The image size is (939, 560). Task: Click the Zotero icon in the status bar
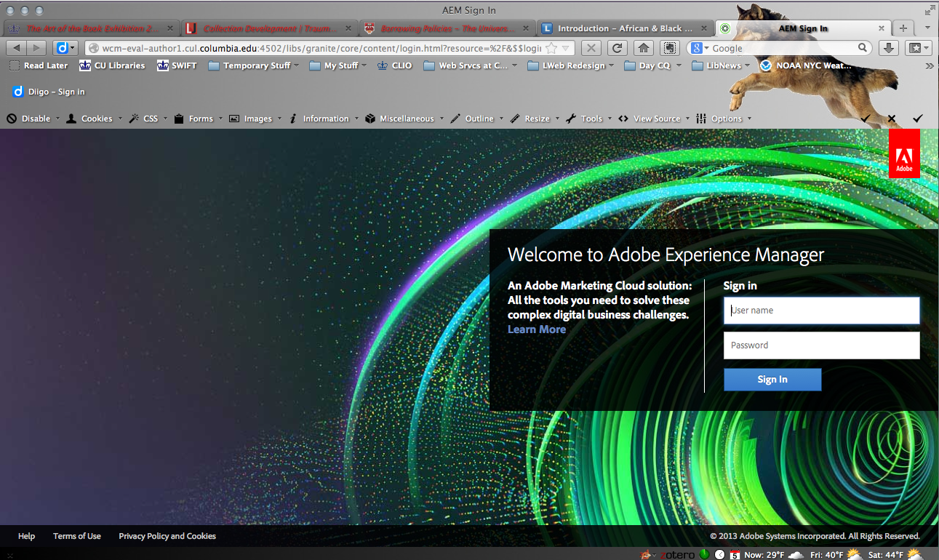click(677, 555)
